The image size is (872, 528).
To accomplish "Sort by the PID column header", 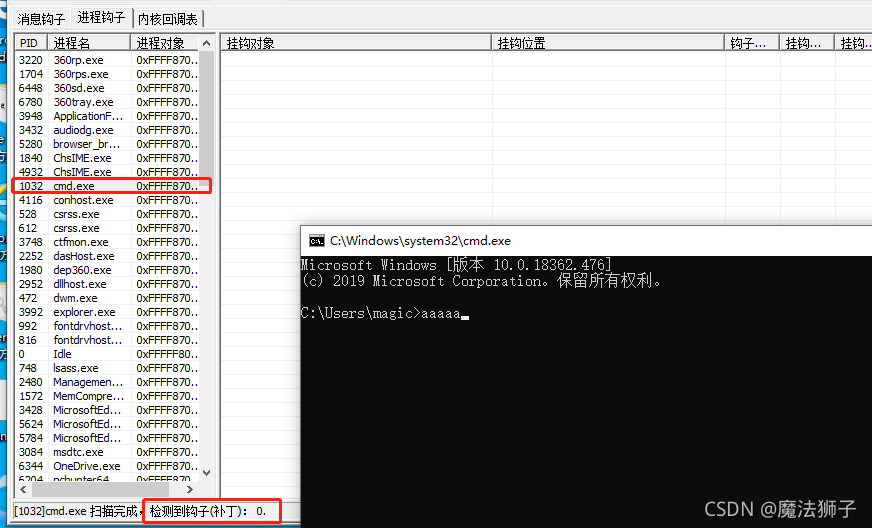I will (x=31, y=43).
